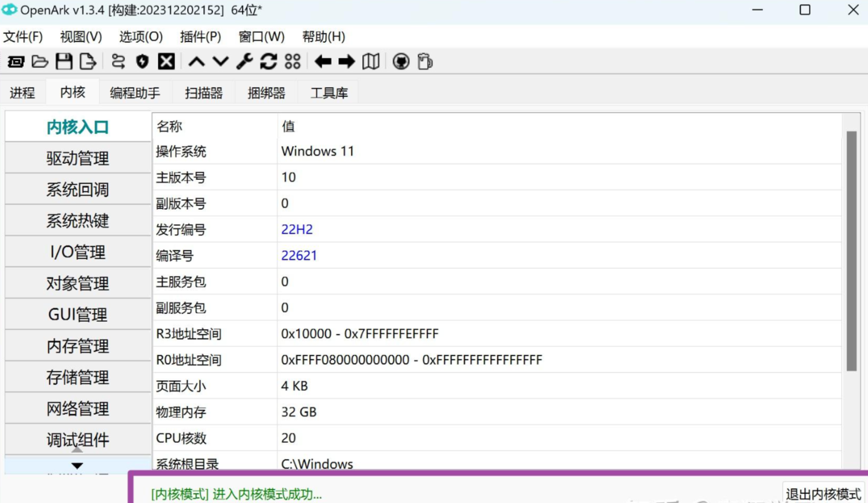Viewport: 868px width, 503px height.
Task: Click the beer mug toolbar icon
Action: [425, 61]
